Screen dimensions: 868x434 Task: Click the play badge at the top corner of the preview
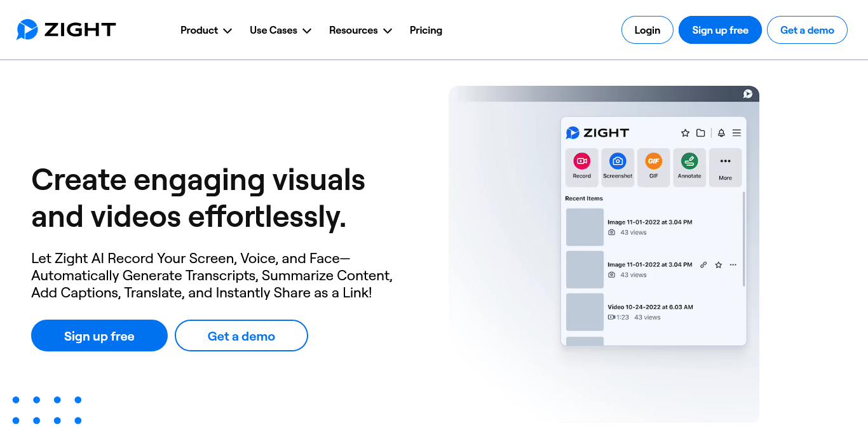pos(748,94)
